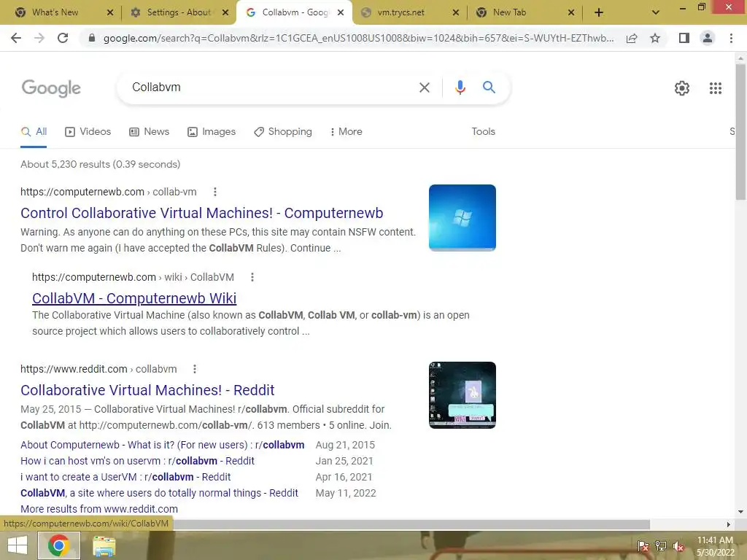Viewport: 747px width, 560px height.
Task: Click the address bar URL
Action: [358, 38]
